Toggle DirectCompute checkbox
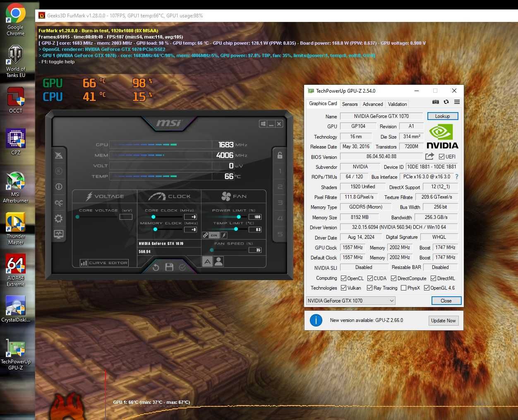 [x=394, y=278]
